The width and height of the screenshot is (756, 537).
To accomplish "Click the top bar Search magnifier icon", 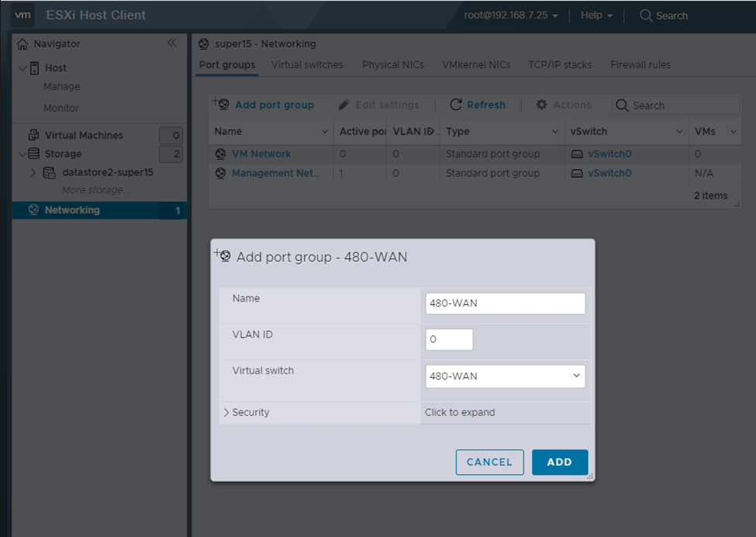I will [x=646, y=16].
